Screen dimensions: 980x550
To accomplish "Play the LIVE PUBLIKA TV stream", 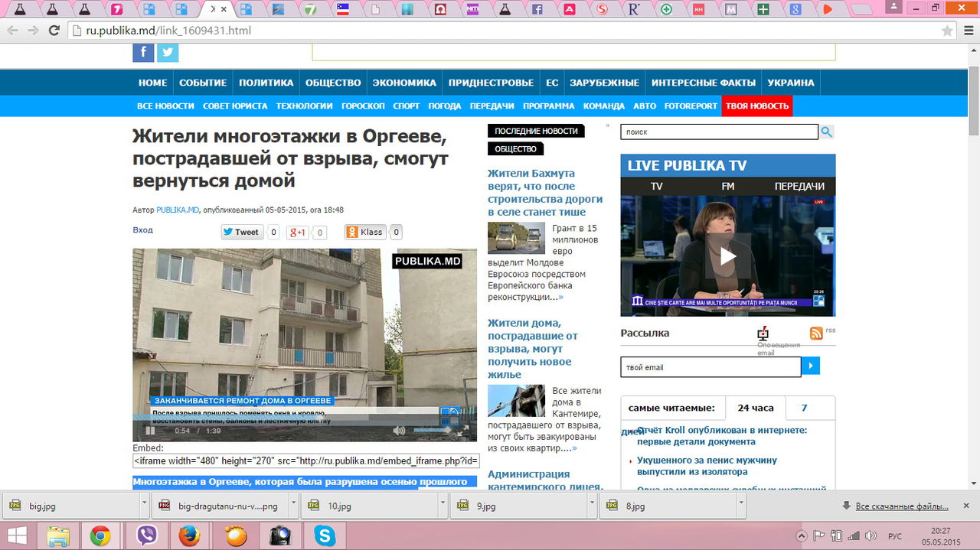I will [x=727, y=256].
